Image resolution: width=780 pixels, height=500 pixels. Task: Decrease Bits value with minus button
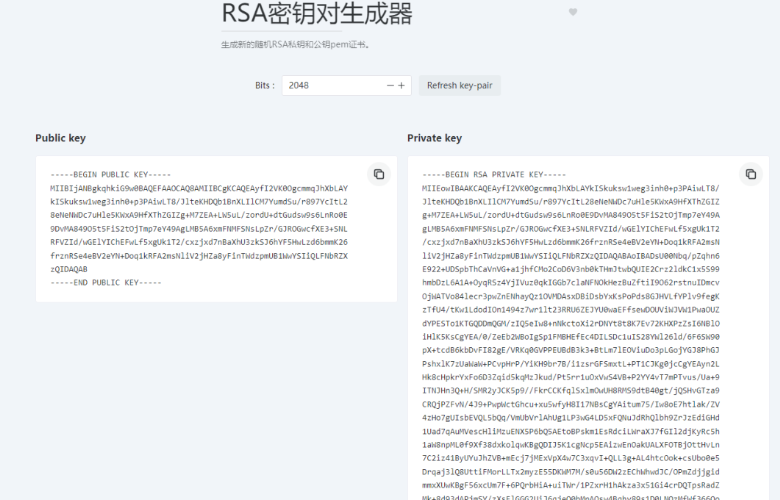pos(391,86)
